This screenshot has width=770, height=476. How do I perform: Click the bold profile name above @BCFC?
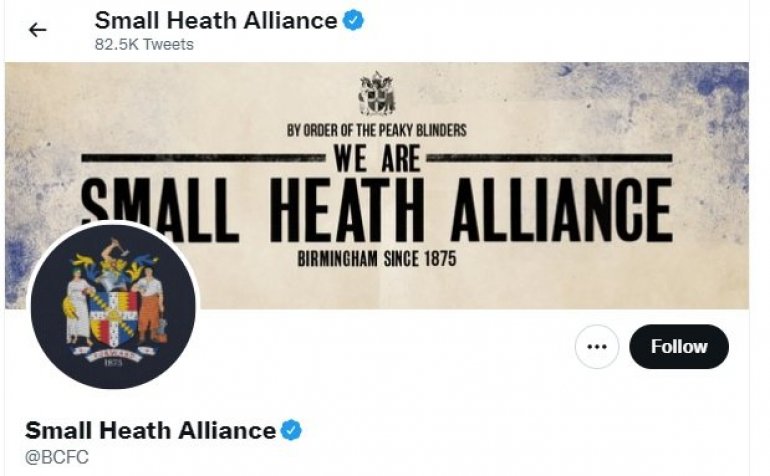(x=150, y=430)
